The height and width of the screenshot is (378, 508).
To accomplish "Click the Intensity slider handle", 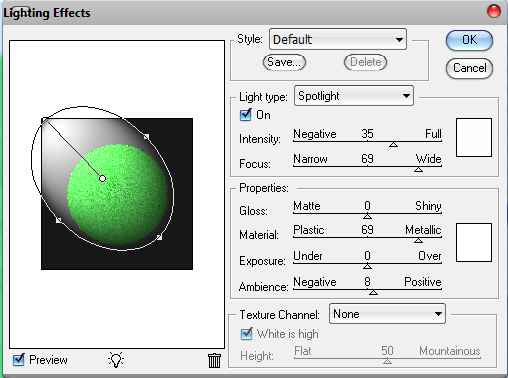I will [x=393, y=144].
